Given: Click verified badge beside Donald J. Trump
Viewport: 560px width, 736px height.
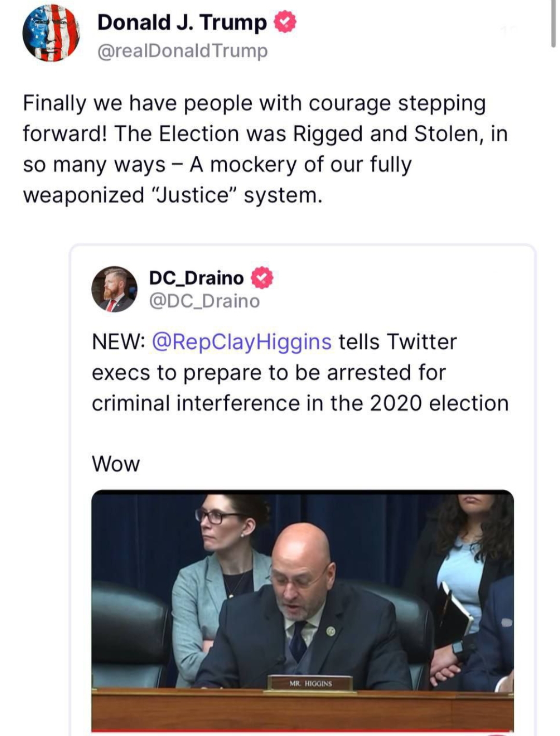Looking at the screenshot, I should tap(285, 22).
